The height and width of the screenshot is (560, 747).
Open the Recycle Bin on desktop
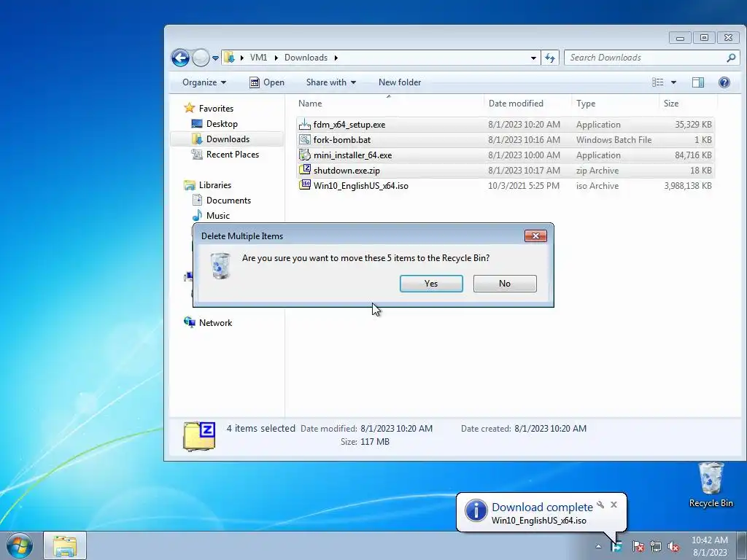click(x=711, y=484)
